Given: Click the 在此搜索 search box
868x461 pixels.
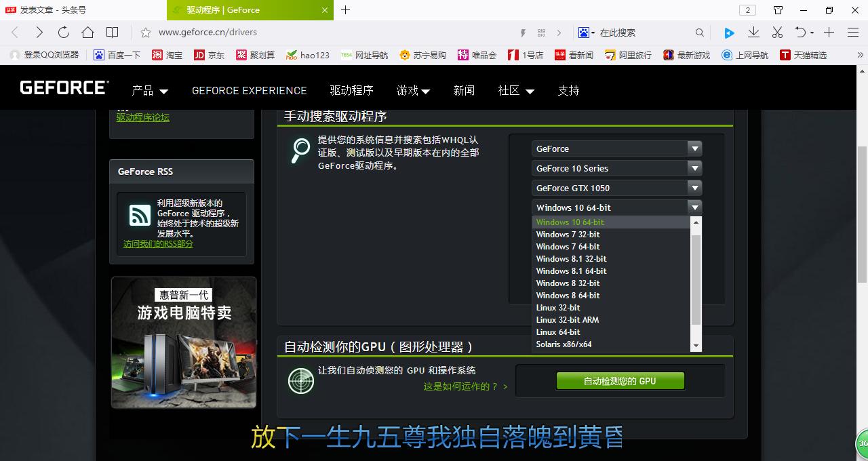Looking at the screenshot, I should tap(644, 33).
